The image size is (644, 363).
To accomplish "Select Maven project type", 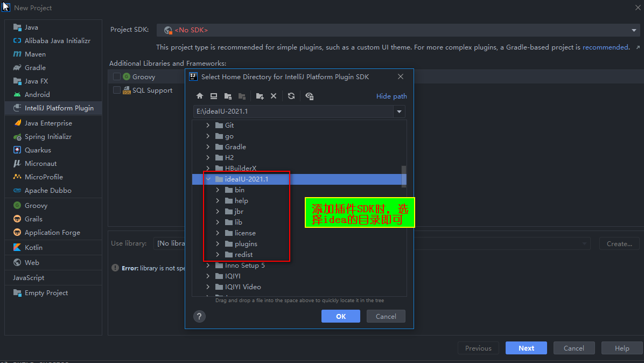I will click(53, 54).
